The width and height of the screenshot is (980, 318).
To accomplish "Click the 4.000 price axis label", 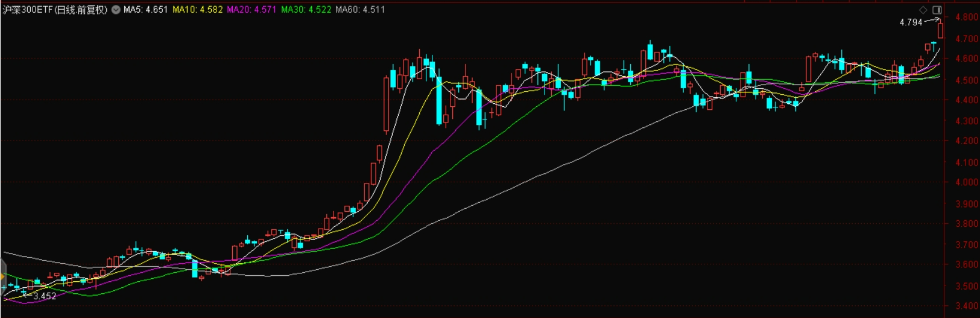I will point(967,182).
